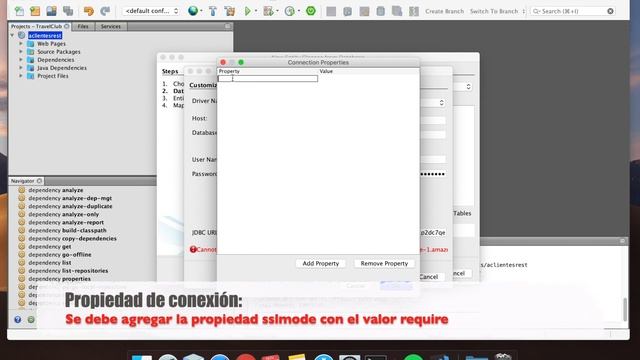This screenshot has width=640, height=360.
Task: Click the Java Dependencies folder icon
Action: [x=31, y=68]
